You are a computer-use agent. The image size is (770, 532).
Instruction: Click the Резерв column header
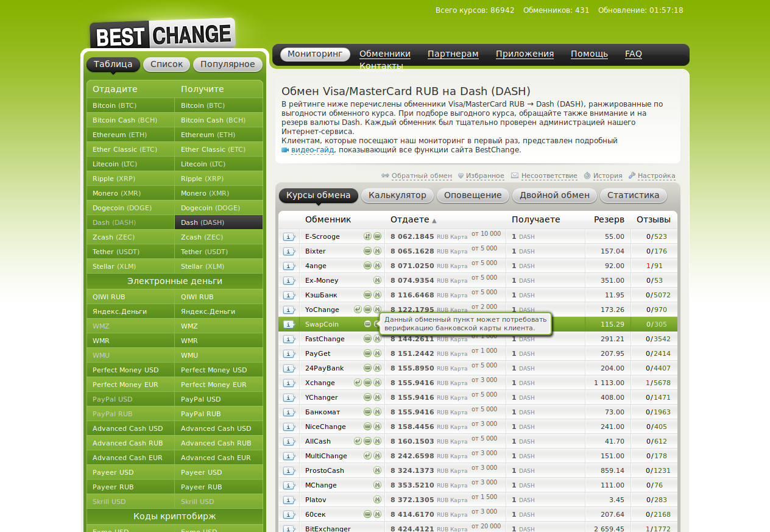pos(609,219)
